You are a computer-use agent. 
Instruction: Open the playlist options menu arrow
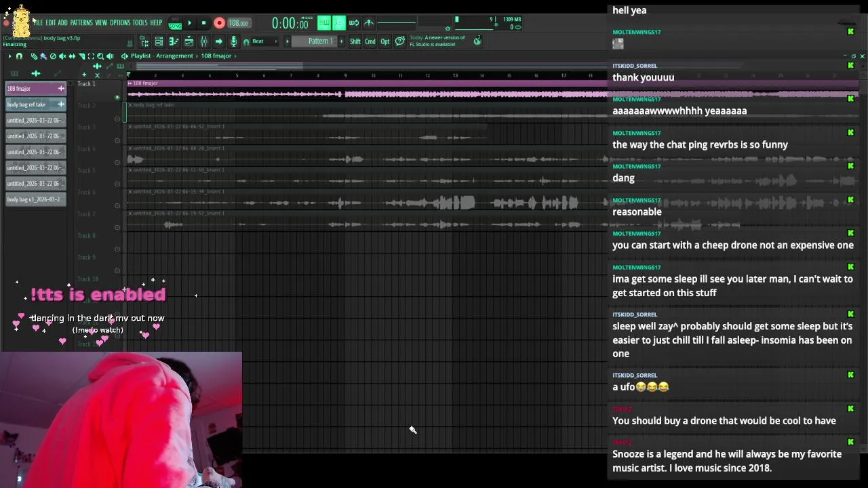[x=9, y=56]
